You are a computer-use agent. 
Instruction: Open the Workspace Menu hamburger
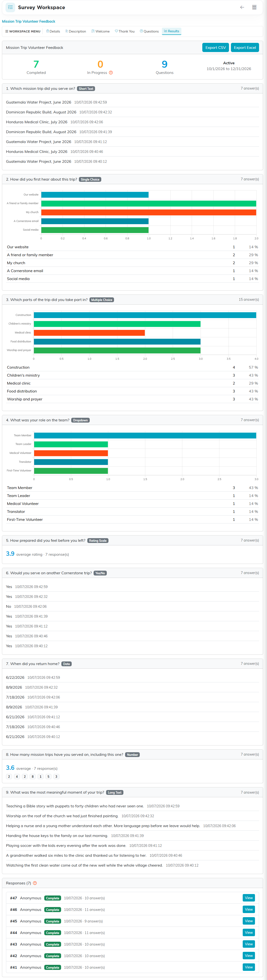[x=23, y=32]
